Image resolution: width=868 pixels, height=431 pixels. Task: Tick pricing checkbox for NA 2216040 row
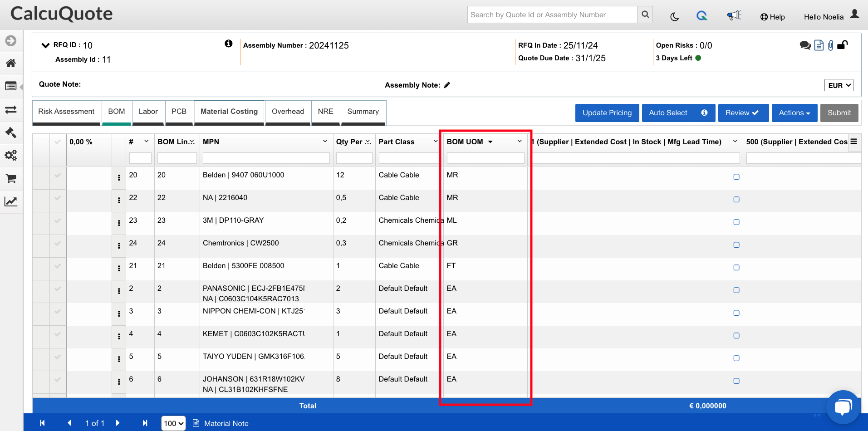pyautogui.click(x=736, y=200)
